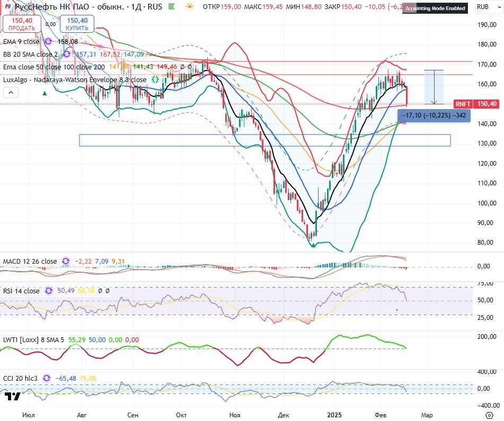
Task: Click the LWTI value 55,29
Action: coord(77,340)
